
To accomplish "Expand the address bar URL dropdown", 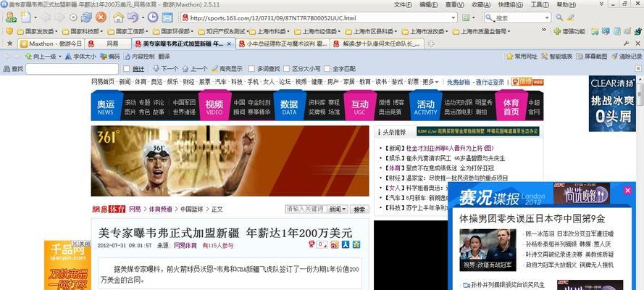I will (453, 18).
